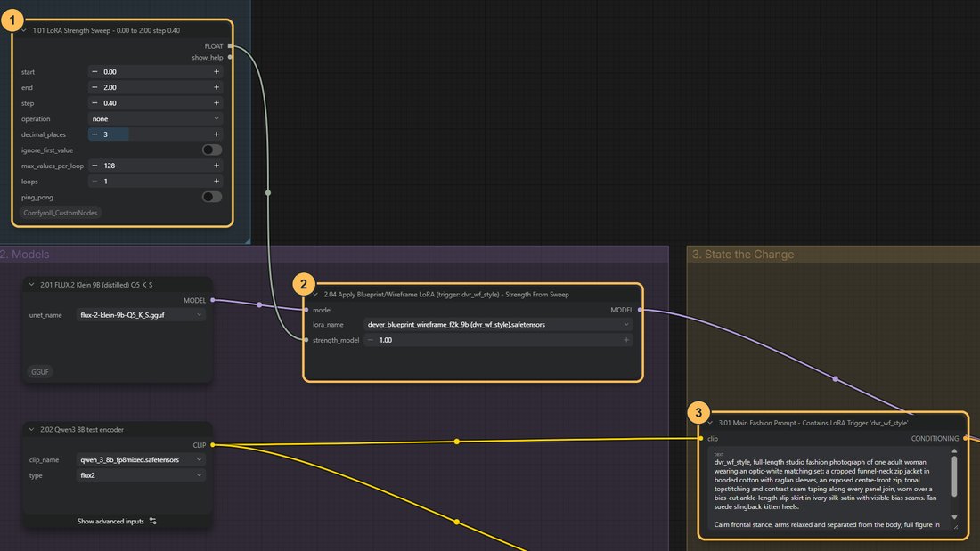Image resolution: width=980 pixels, height=551 pixels.
Task: Click the loops field showing 1
Action: [x=155, y=182]
